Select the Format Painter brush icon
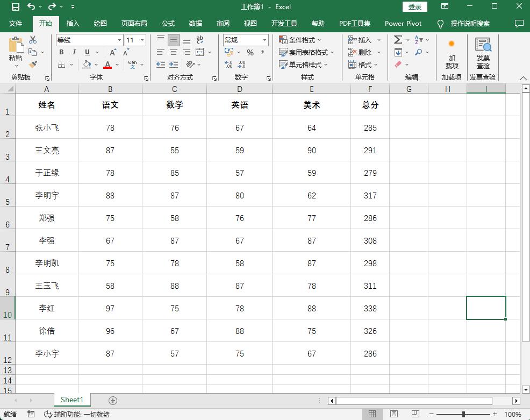 point(33,64)
